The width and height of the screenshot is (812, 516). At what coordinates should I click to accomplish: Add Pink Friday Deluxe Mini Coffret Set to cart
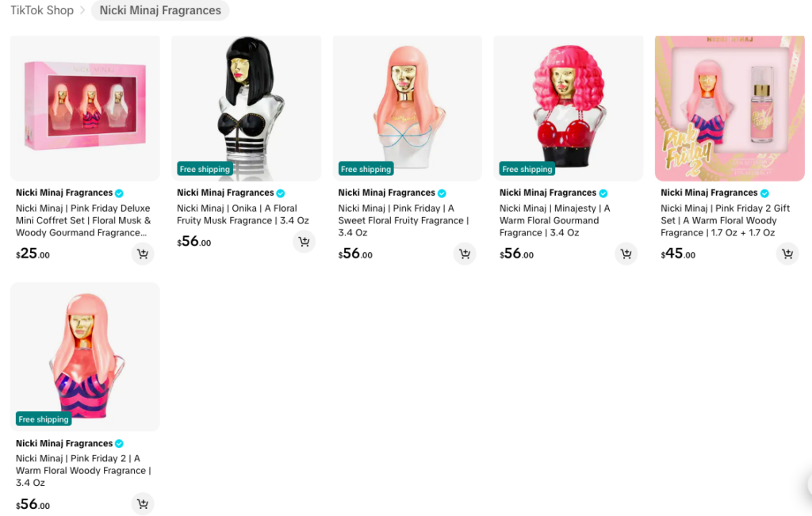click(x=143, y=254)
